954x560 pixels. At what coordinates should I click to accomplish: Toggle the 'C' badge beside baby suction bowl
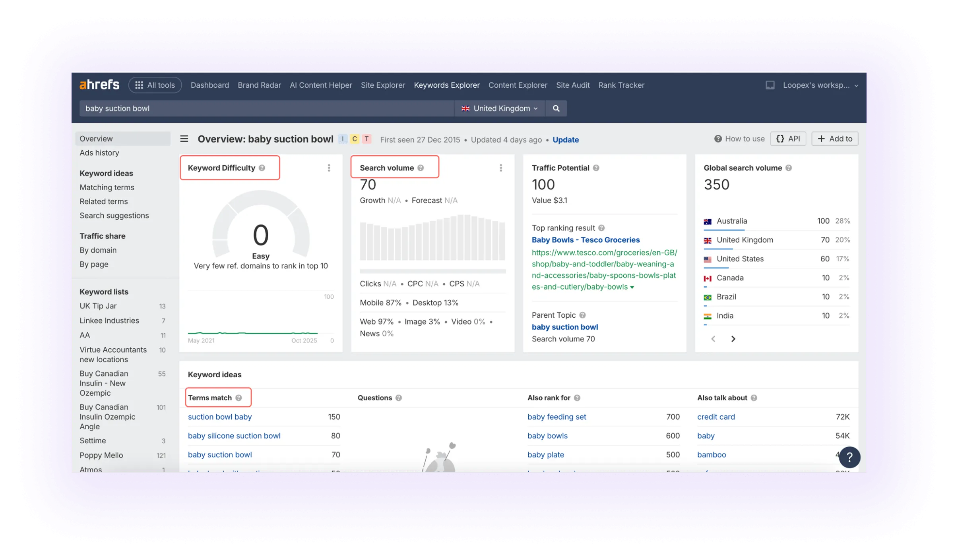354,139
